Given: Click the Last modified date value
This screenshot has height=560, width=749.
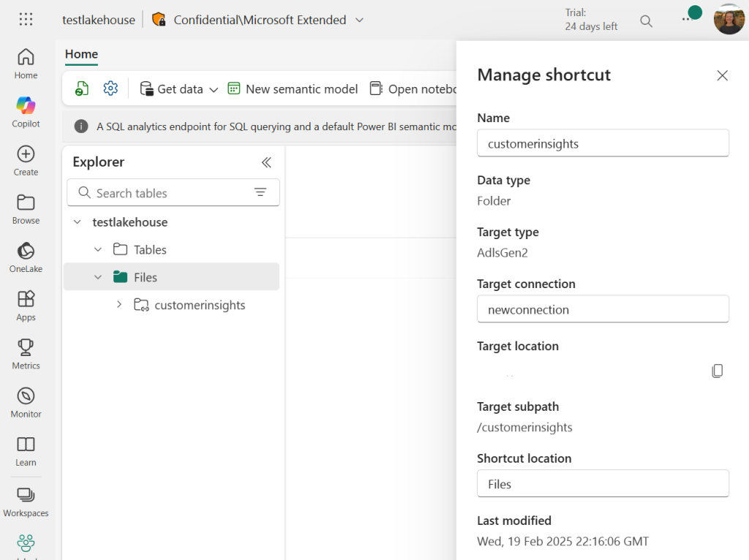Looking at the screenshot, I should 562,542.
